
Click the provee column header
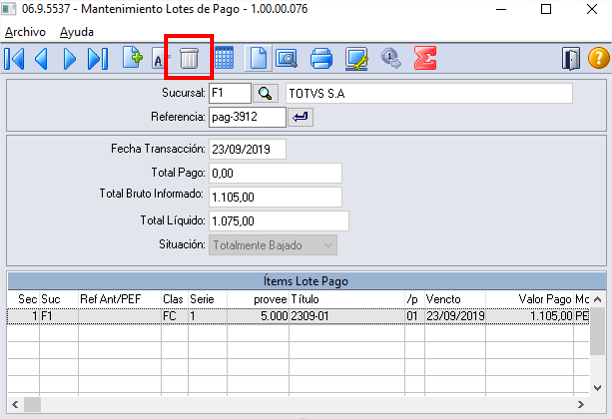point(258,299)
